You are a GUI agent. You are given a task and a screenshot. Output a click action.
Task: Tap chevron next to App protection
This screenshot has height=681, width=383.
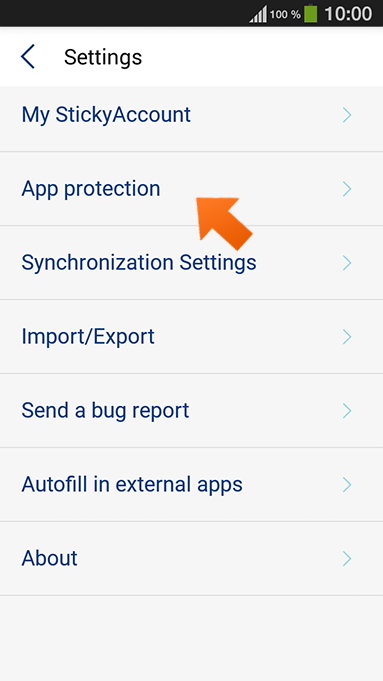[347, 189]
